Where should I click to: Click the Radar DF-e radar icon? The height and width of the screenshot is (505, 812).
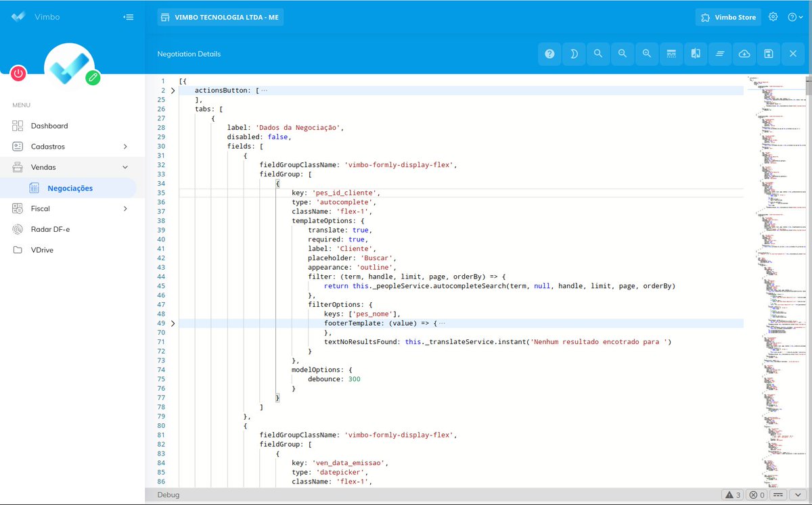click(18, 229)
